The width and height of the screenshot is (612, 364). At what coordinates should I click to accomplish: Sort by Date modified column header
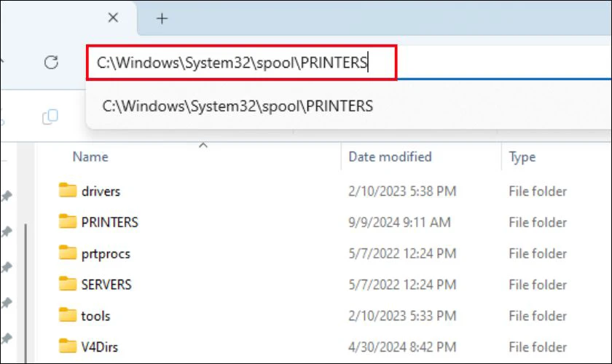(x=390, y=157)
